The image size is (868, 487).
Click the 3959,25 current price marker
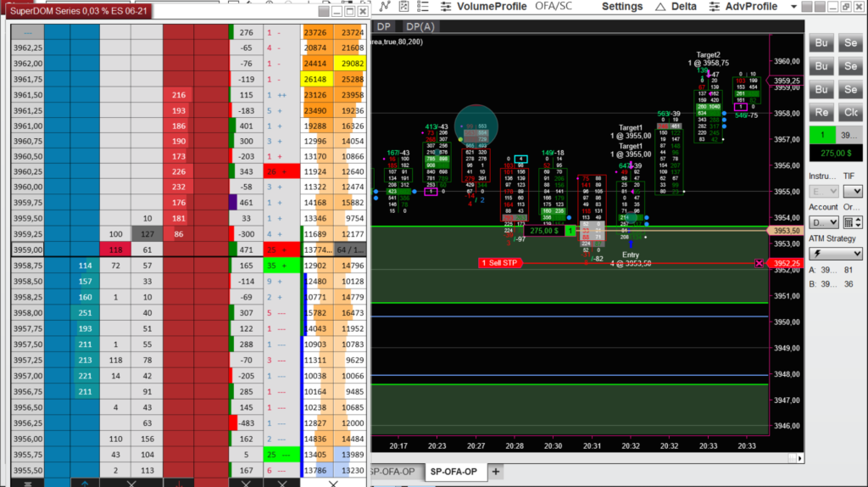pos(786,81)
